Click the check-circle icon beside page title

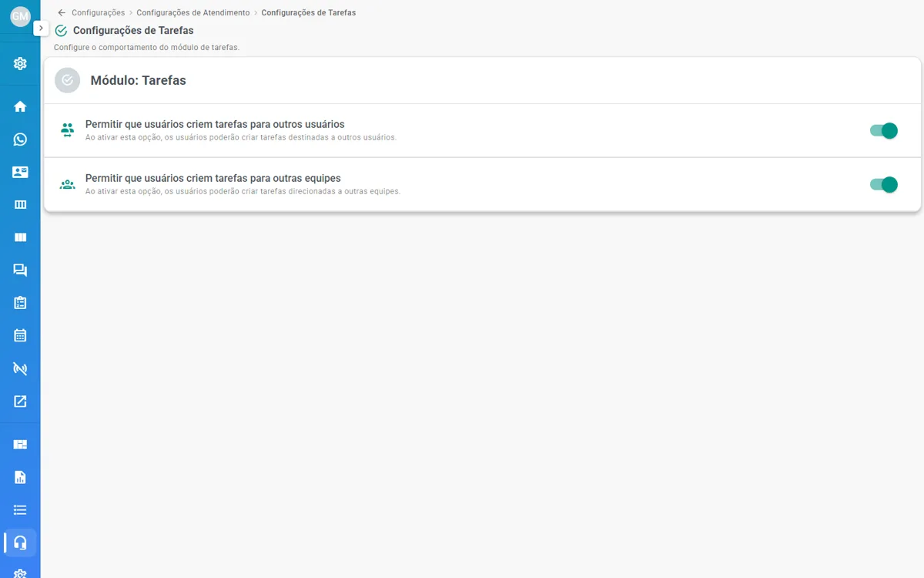(62, 31)
